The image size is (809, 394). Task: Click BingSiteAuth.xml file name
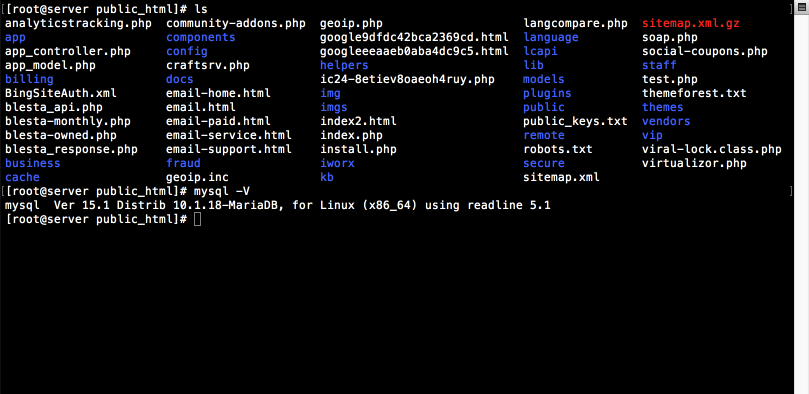click(61, 93)
